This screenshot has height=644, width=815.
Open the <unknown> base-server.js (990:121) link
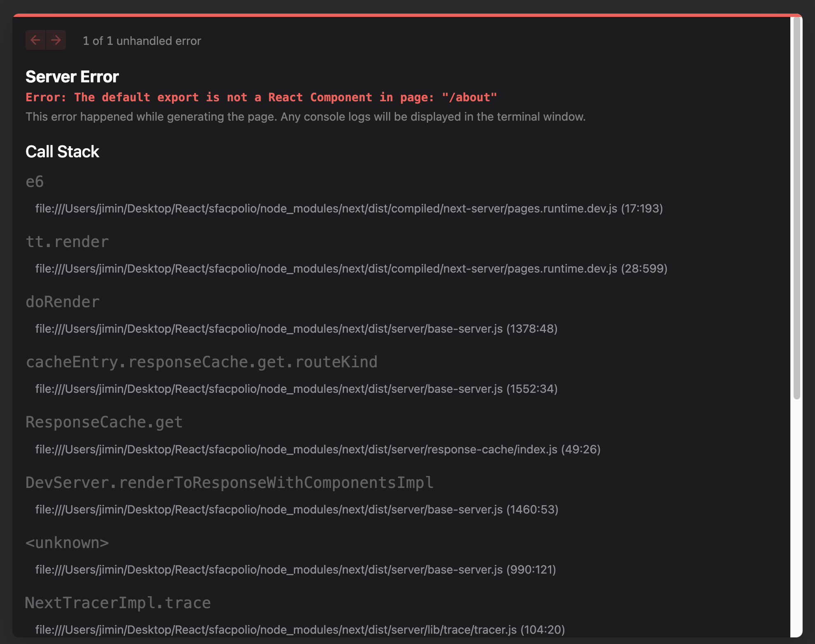coord(295,569)
